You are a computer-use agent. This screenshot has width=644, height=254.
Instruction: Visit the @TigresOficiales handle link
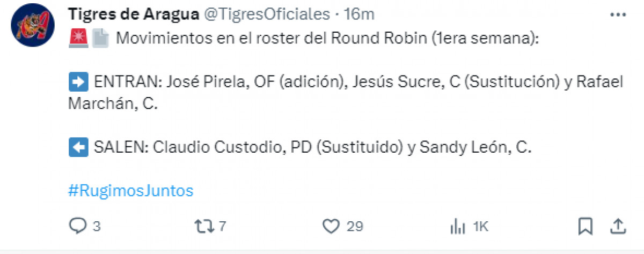266,14
